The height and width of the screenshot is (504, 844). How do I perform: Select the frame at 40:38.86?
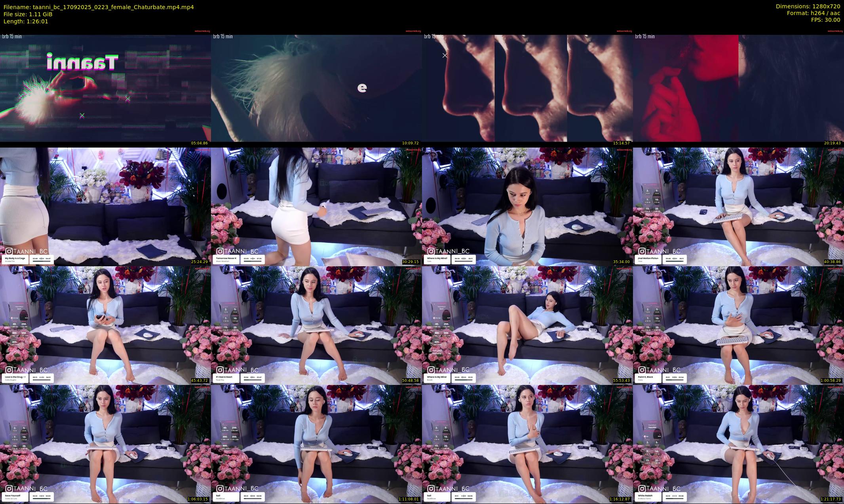pyautogui.click(x=738, y=207)
